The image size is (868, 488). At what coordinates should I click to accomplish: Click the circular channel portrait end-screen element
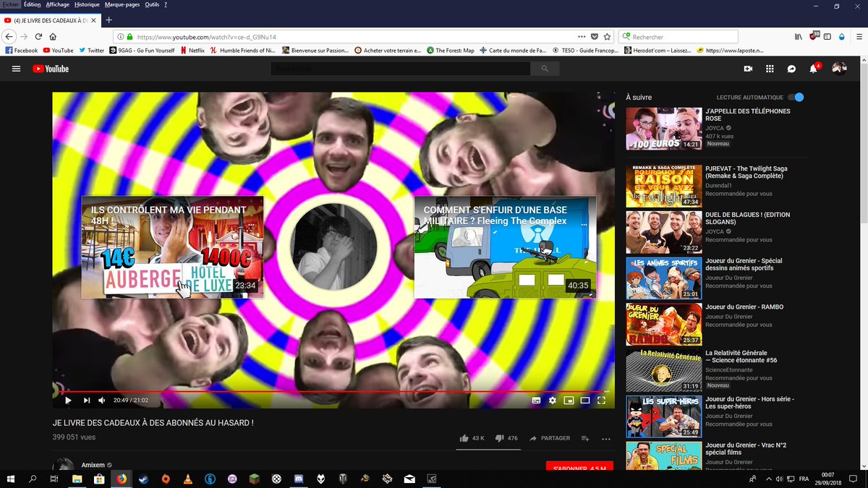pyautogui.click(x=333, y=248)
